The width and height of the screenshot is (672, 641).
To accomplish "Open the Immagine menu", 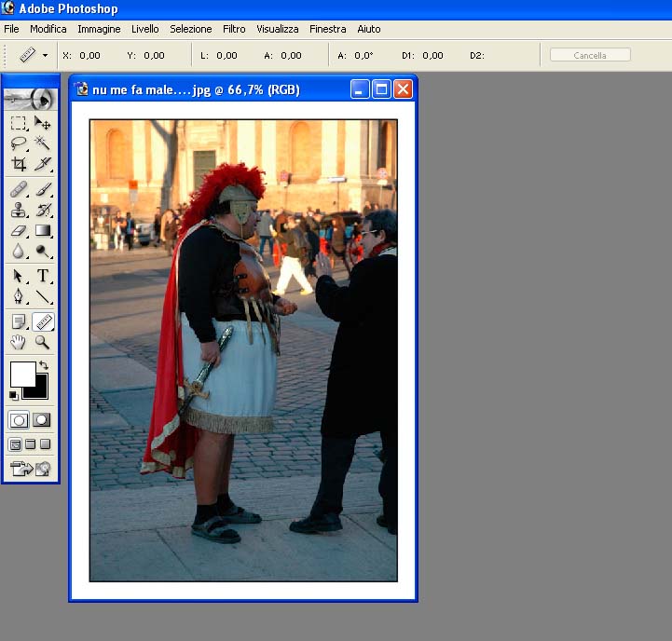I will click(x=99, y=29).
